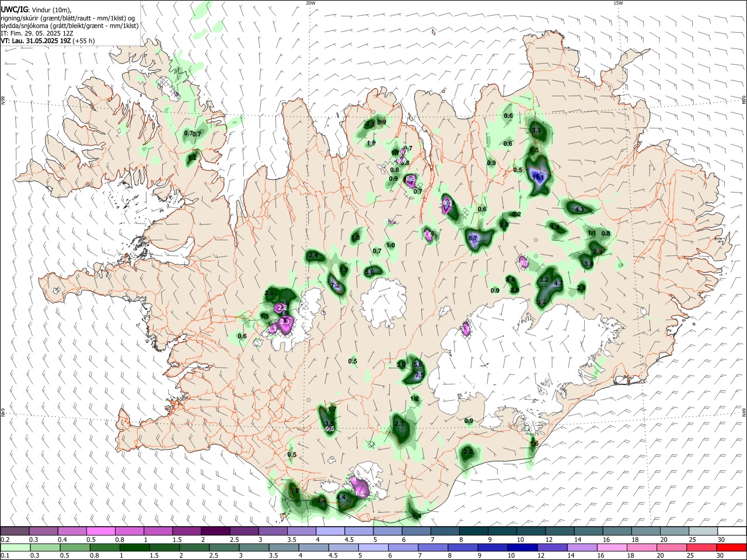Click the '20W' longitude label

click(310, 3)
